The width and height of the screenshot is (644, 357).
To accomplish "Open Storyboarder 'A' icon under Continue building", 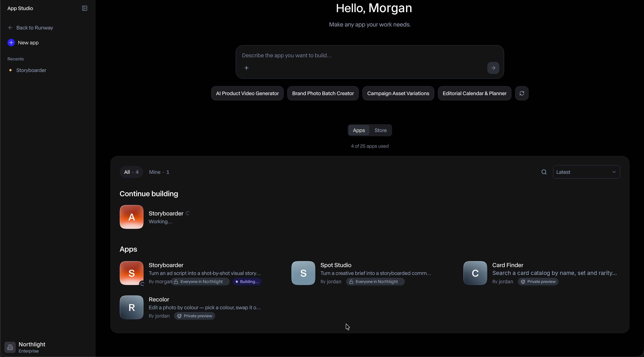I will tap(131, 217).
